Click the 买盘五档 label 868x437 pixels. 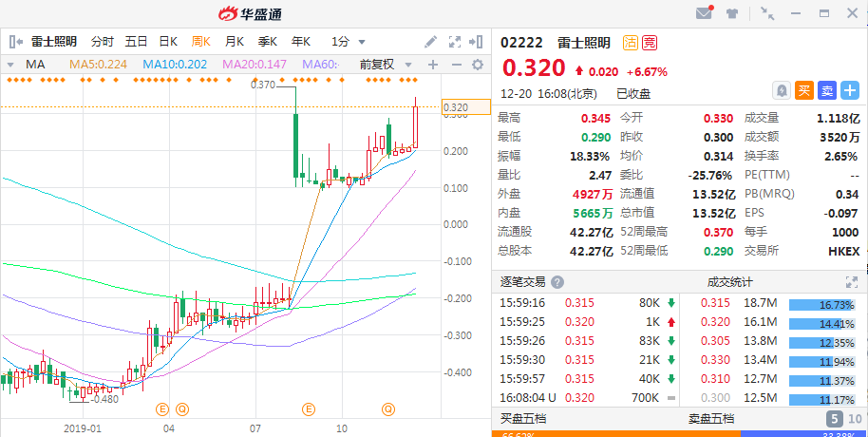coord(523,418)
